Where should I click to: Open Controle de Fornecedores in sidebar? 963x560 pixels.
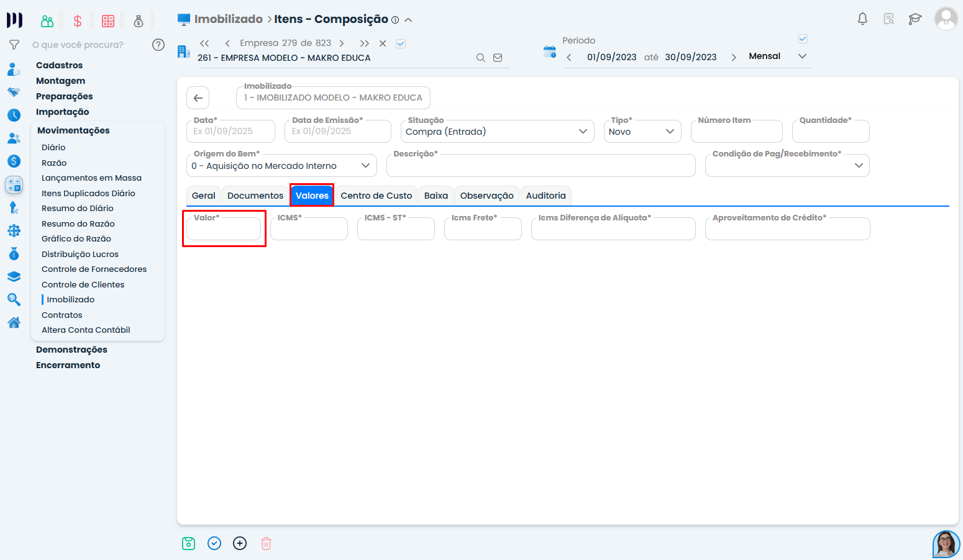click(x=94, y=269)
